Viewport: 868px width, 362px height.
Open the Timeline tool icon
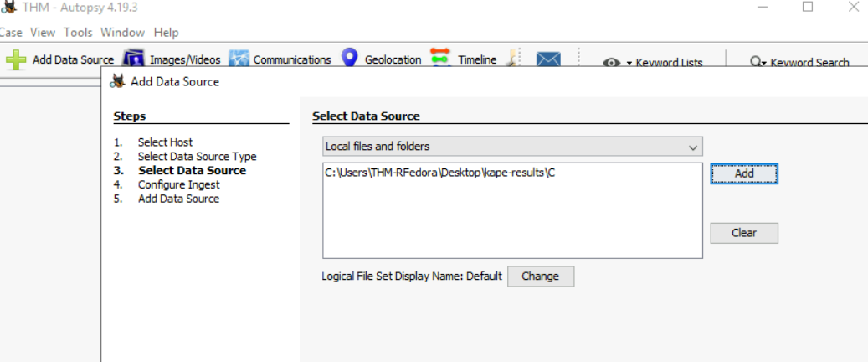pos(440,59)
